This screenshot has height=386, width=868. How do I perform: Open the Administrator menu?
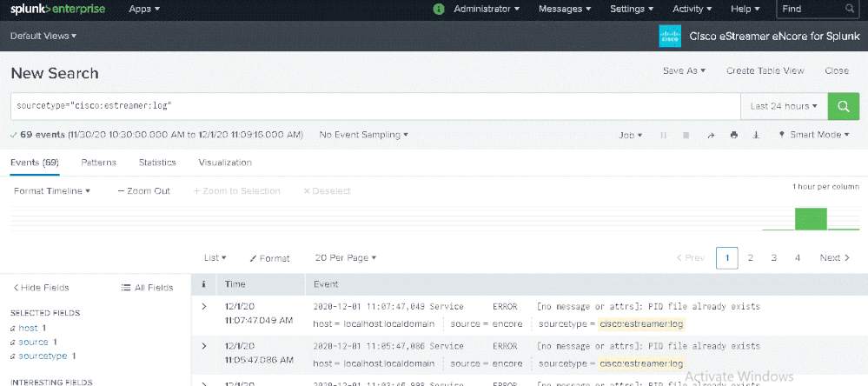487,9
